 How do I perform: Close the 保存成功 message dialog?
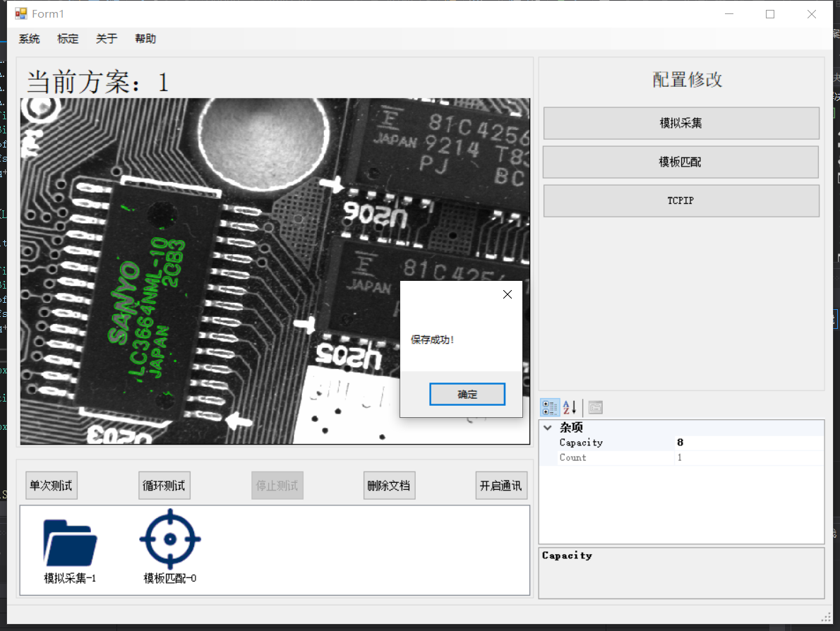(508, 294)
